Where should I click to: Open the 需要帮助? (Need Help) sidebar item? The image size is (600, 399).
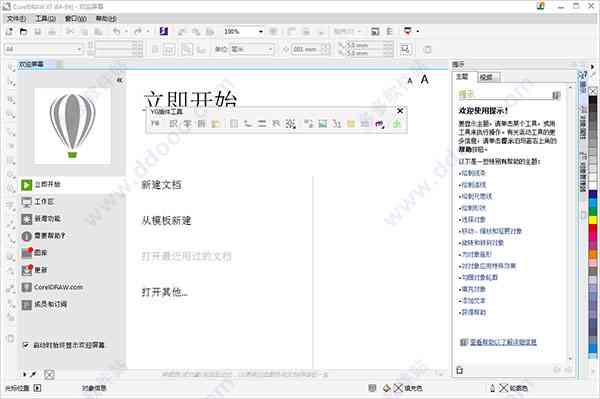pos(72,236)
